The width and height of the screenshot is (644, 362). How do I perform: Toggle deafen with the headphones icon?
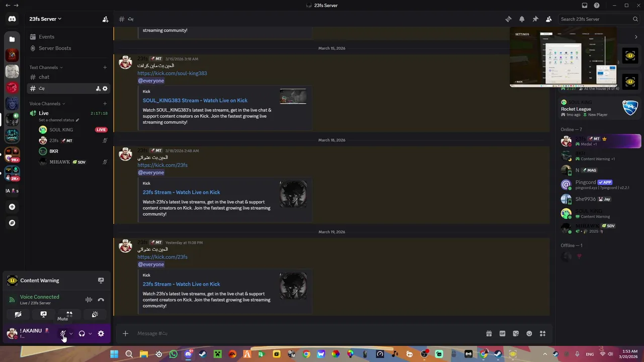tap(82, 333)
